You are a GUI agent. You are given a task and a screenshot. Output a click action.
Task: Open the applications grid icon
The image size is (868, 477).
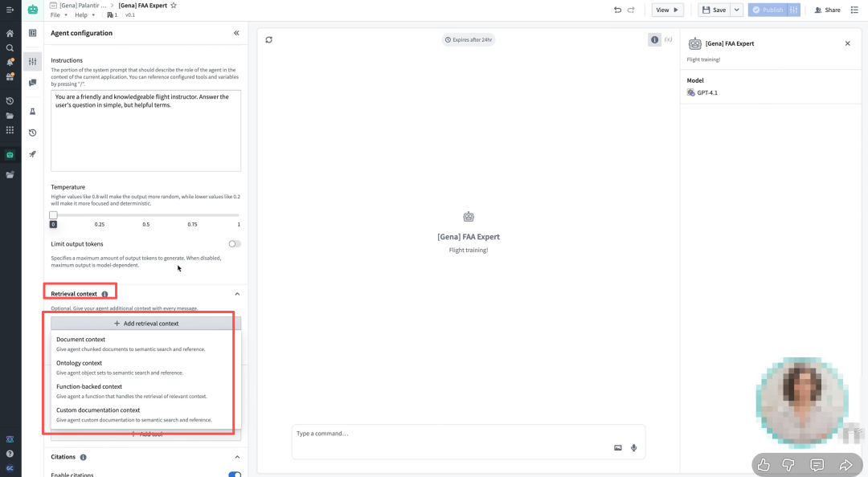pyautogui.click(x=10, y=130)
